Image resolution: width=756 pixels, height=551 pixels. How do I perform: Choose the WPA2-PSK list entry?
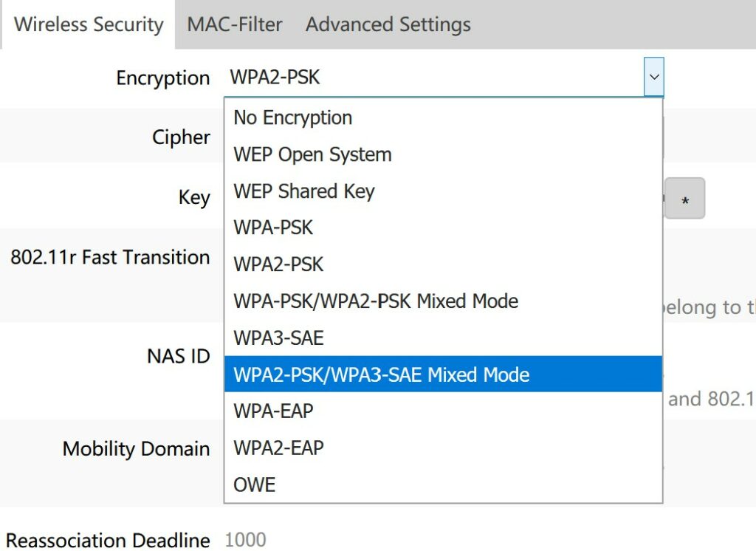[x=278, y=264]
